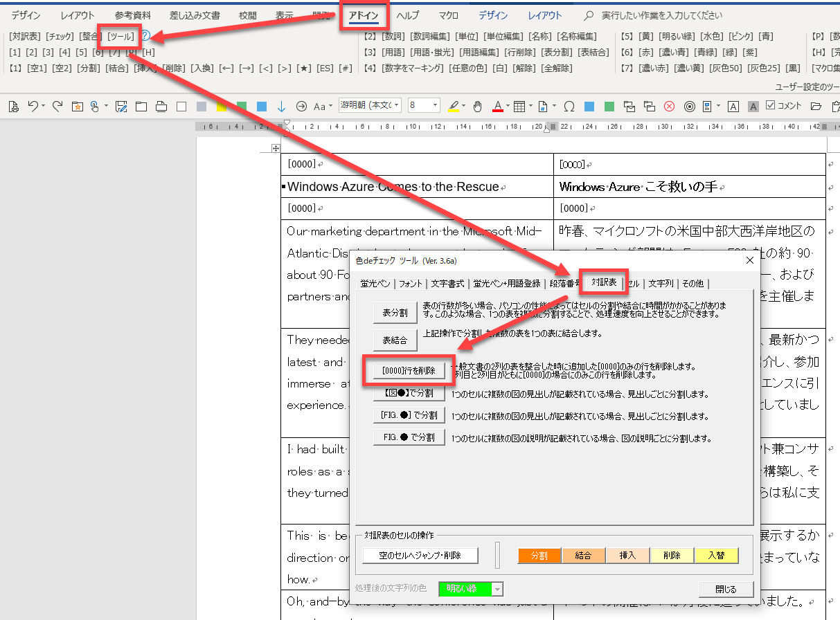Viewport: 840px width, 620px height.
Task: Select the 文字列 tab in dialog
Action: pyautogui.click(x=661, y=283)
